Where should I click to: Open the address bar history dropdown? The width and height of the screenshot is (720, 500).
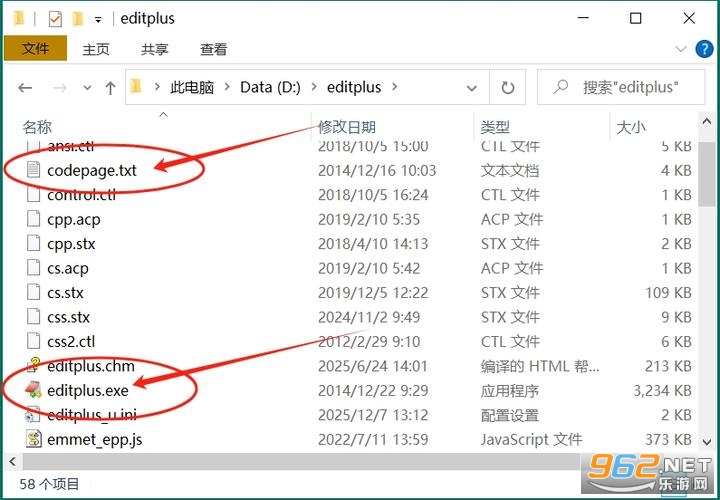[x=472, y=88]
